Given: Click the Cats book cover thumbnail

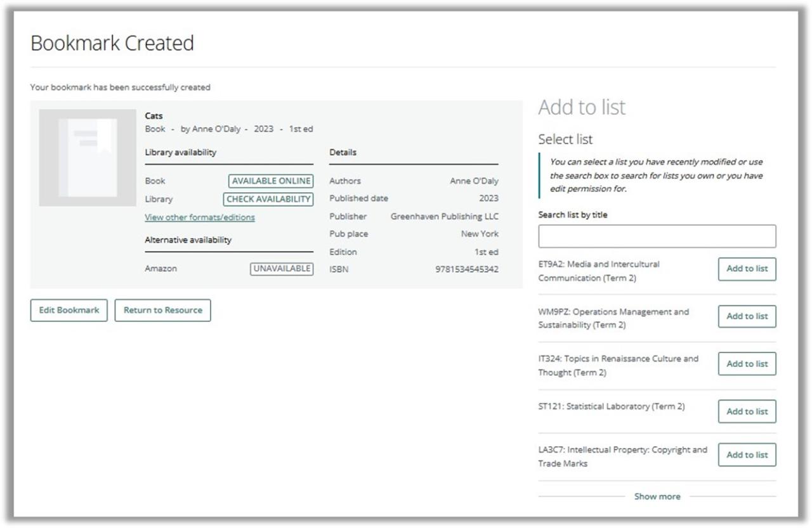Looking at the screenshot, I should click(88, 153).
